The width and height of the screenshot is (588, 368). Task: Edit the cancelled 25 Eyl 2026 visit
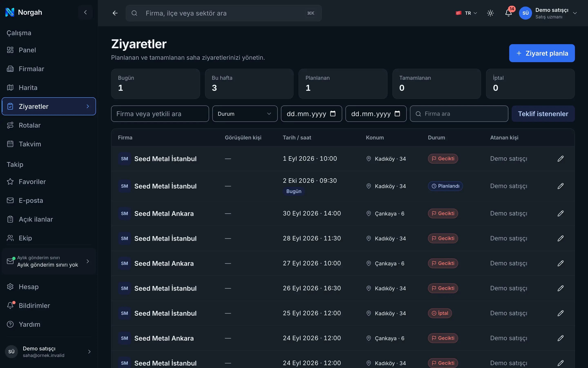pyautogui.click(x=560, y=313)
